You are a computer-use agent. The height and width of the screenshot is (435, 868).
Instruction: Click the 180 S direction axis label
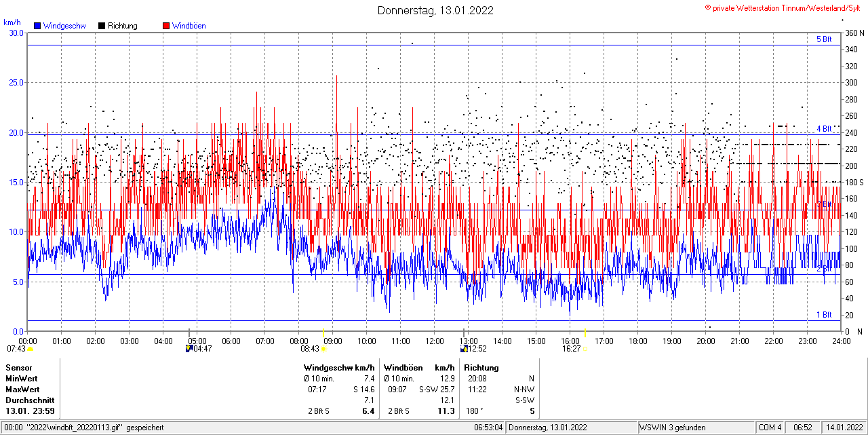[854, 182]
